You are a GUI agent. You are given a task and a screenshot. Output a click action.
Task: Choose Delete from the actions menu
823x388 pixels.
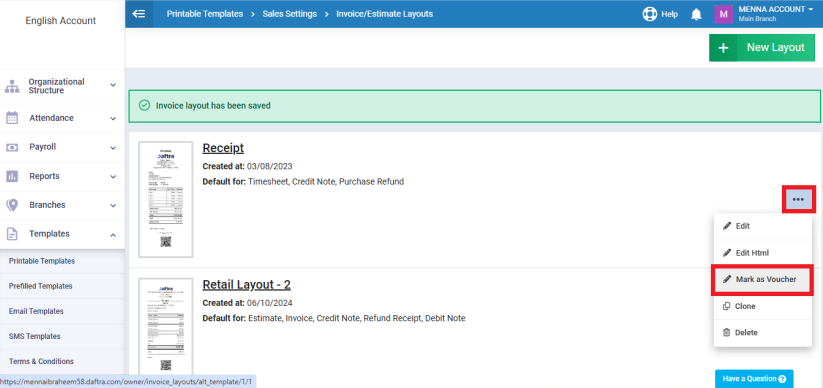763,332
